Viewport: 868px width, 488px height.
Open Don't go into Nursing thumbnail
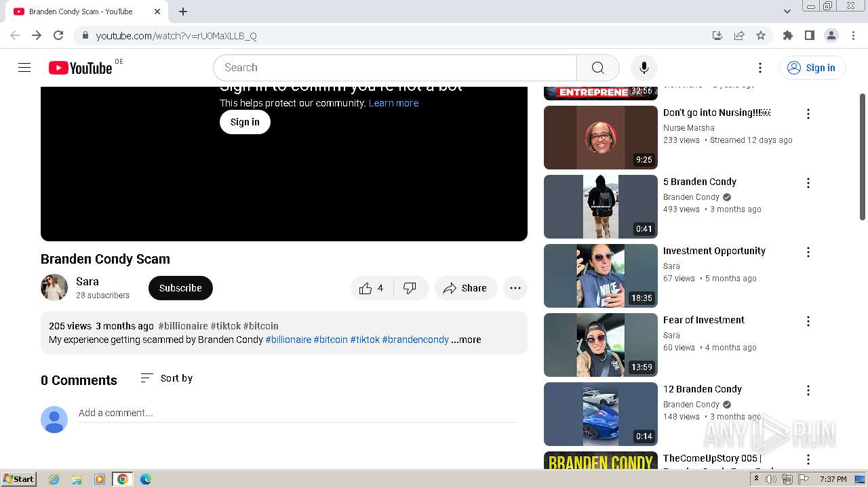(601, 138)
